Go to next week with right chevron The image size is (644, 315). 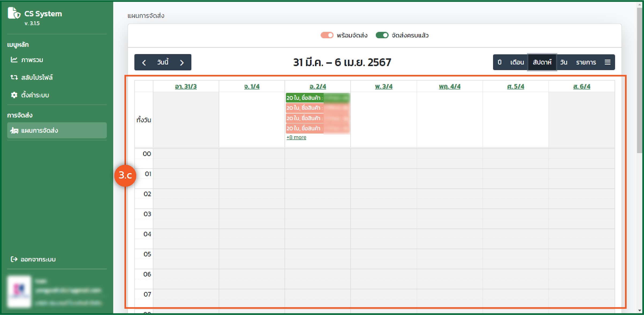pyautogui.click(x=182, y=63)
